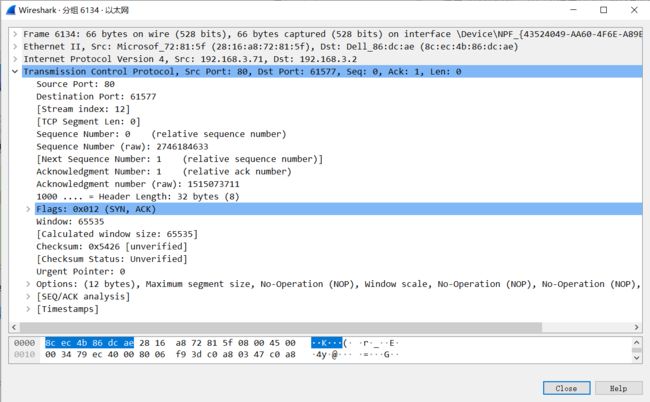Screen dimensions: 650x402
Task: Select Acknowledgment Number: 1 relative row
Action: [x=163, y=171]
